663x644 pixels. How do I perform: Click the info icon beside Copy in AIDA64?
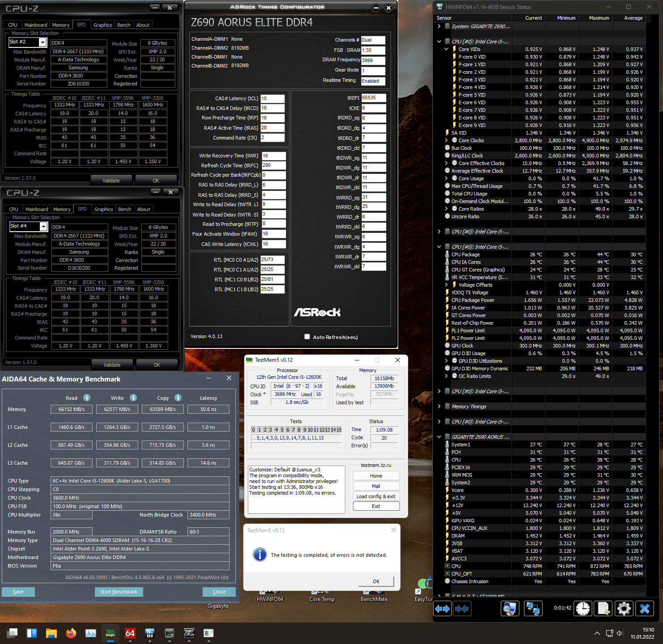coord(178,398)
